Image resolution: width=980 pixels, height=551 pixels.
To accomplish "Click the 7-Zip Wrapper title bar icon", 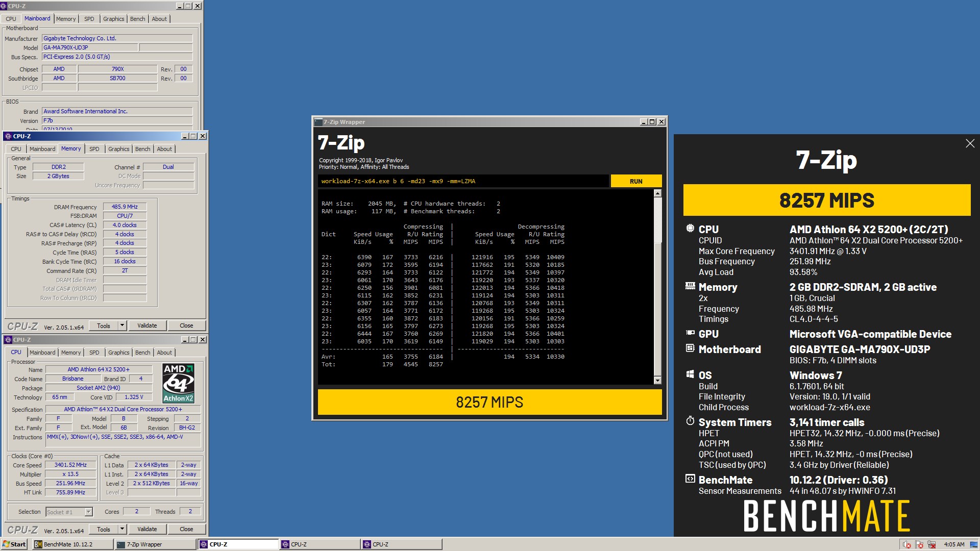I will pyautogui.click(x=319, y=122).
